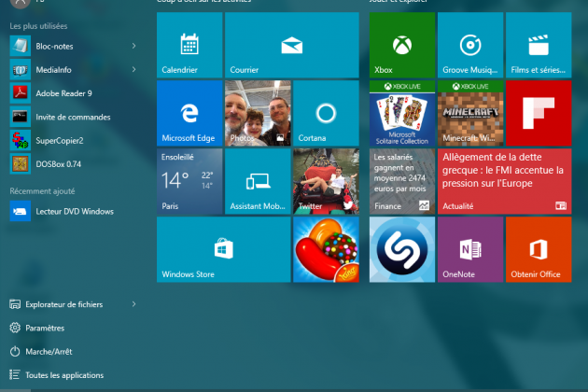Open Assistant Mobile tile
The height and width of the screenshot is (392, 588).
pos(258,181)
